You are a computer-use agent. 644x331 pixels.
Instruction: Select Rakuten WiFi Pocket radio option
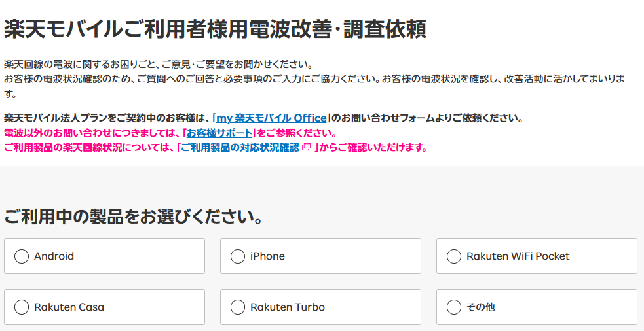click(454, 256)
